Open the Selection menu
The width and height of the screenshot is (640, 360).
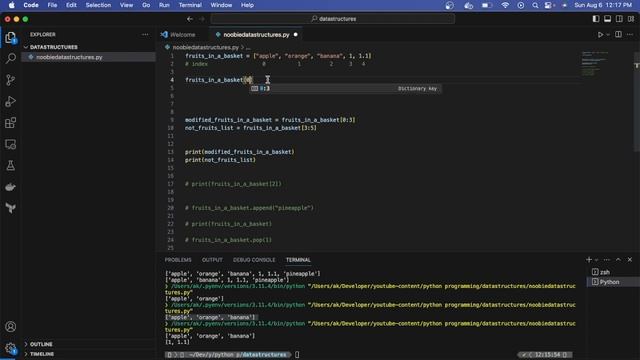coord(98,5)
